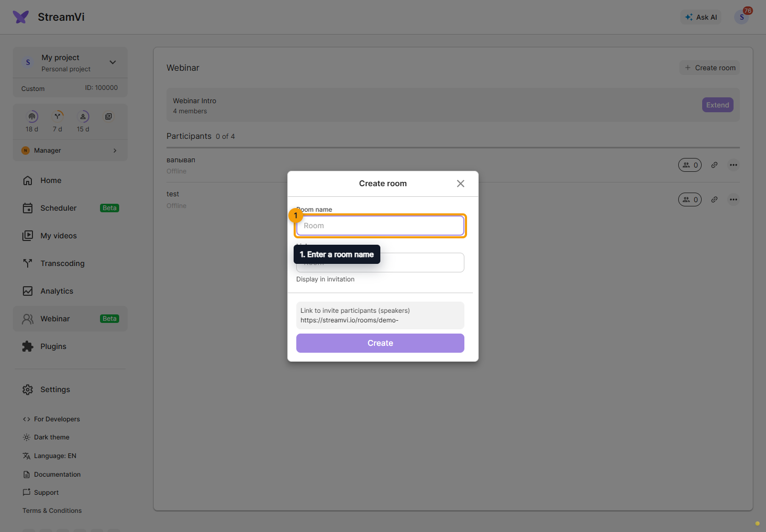Open more options for вапыван room
The width and height of the screenshot is (766, 532).
(x=734, y=165)
